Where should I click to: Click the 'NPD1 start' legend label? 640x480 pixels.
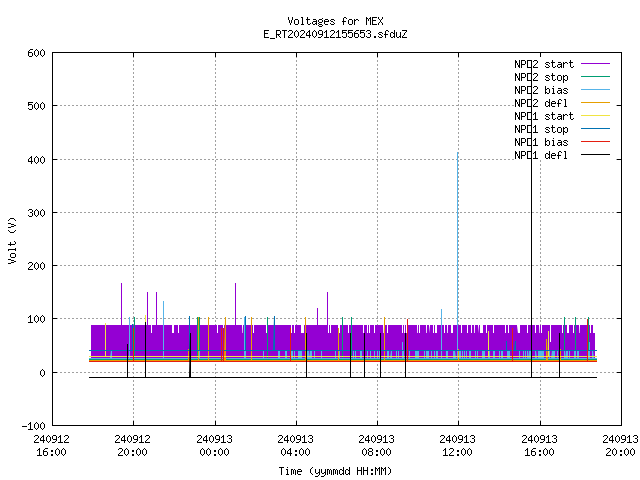544,116
